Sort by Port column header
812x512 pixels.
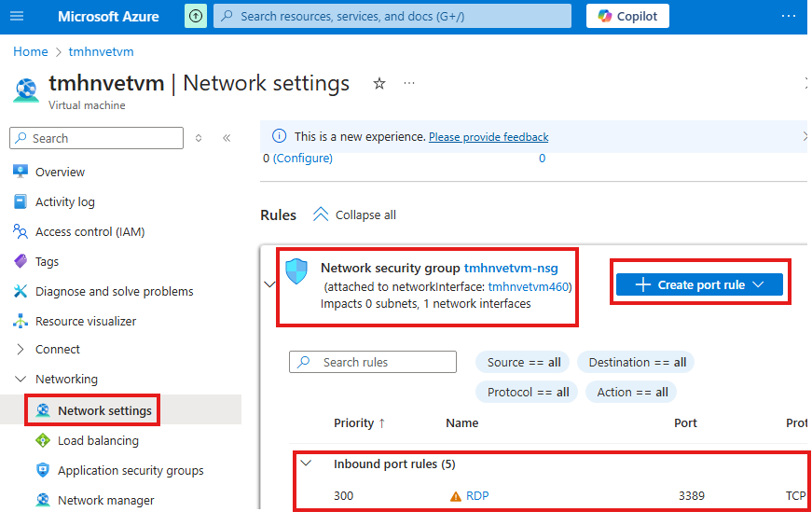685,423
